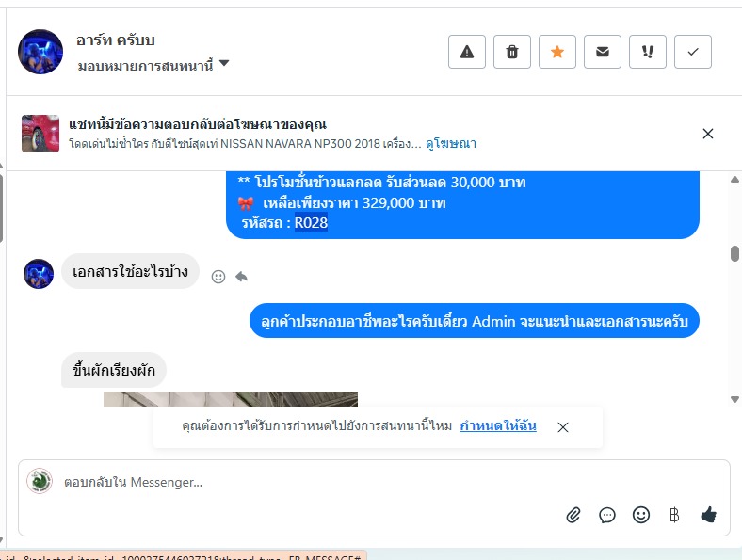Open saved replies speech bubble icon
Screen dimensions: 742x560
click(x=607, y=515)
